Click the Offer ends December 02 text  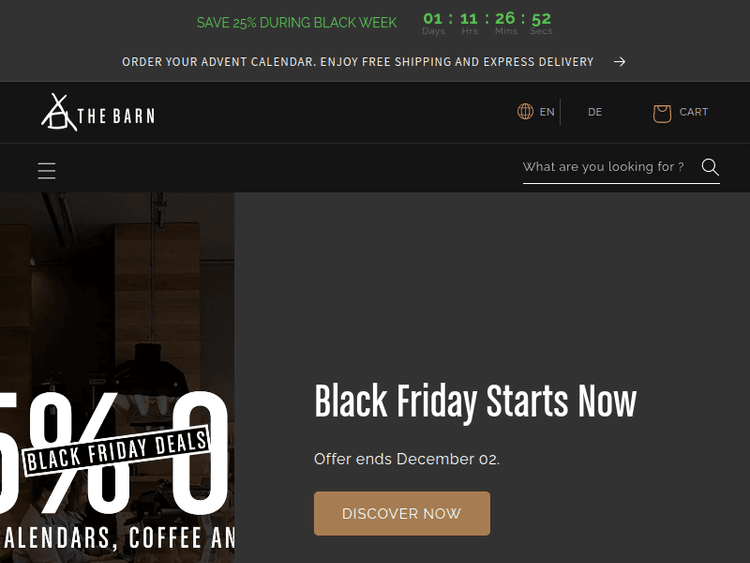click(407, 459)
